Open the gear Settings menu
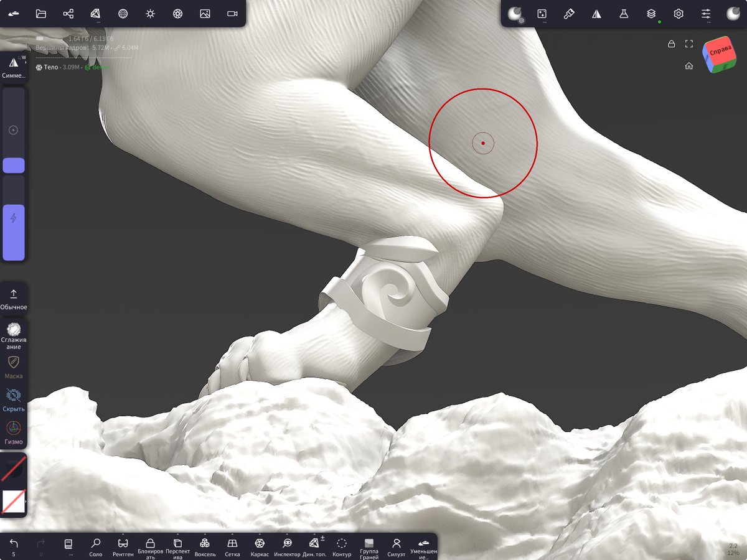 tap(679, 13)
